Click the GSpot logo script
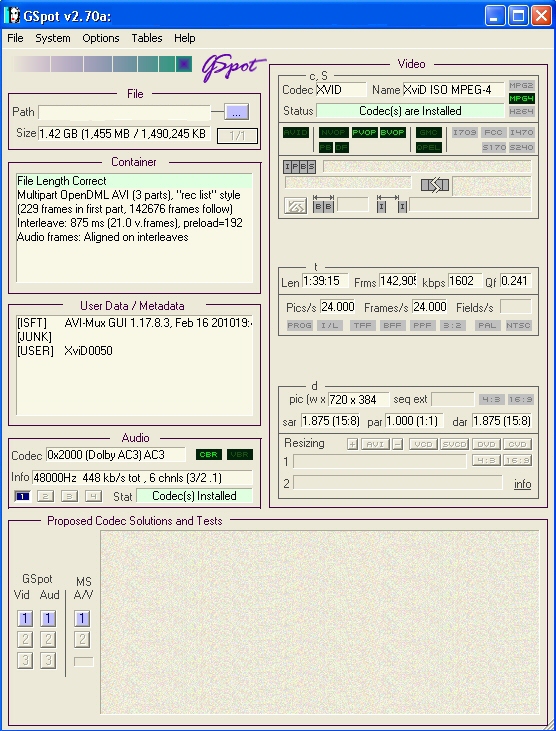 (233, 68)
